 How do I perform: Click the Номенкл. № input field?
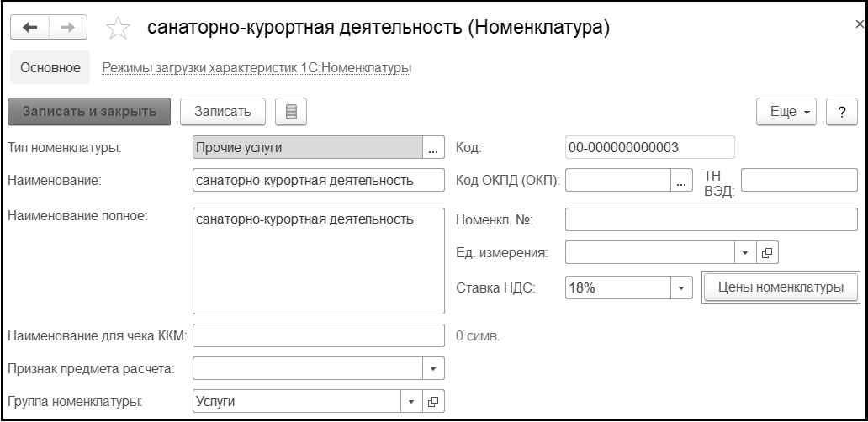[711, 220]
